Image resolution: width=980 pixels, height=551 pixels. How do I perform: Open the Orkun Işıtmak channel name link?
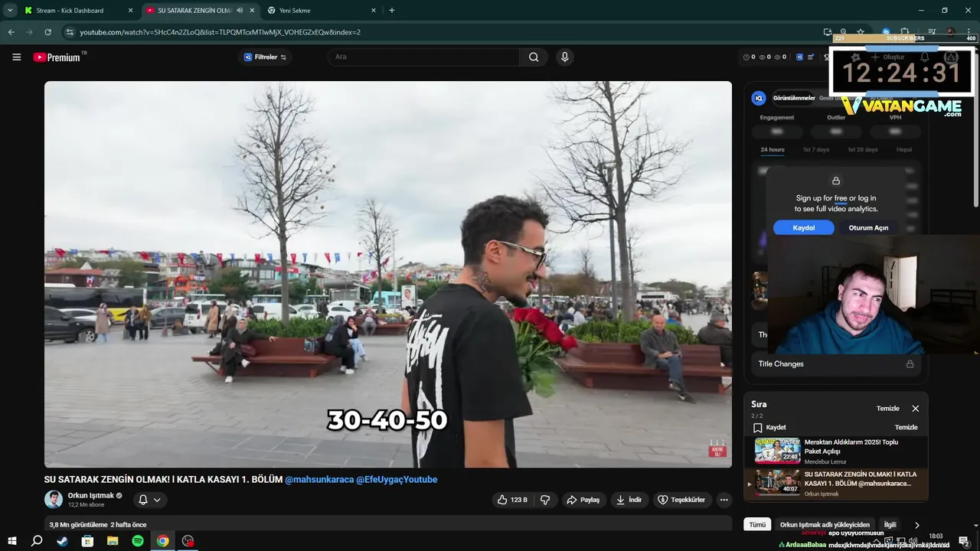click(x=90, y=495)
